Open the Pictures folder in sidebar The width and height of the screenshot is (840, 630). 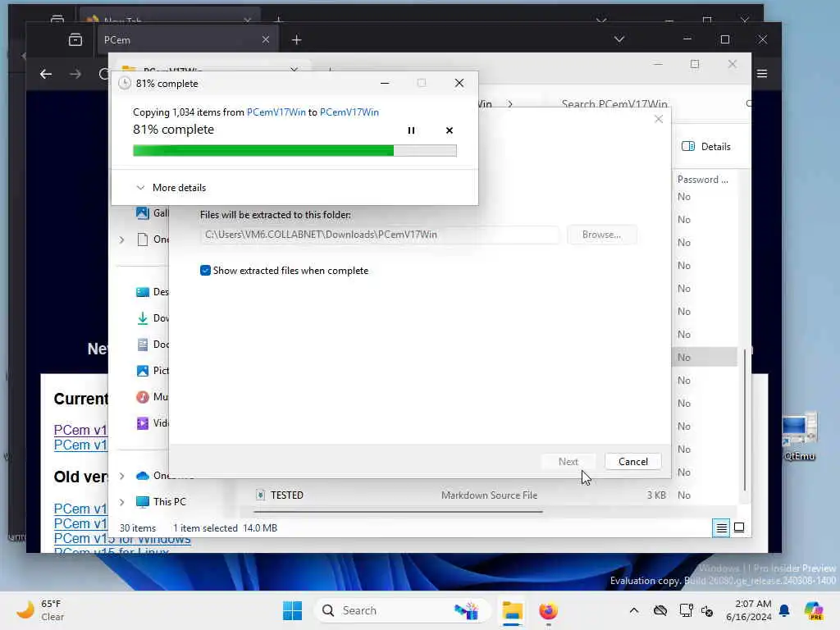tap(152, 371)
